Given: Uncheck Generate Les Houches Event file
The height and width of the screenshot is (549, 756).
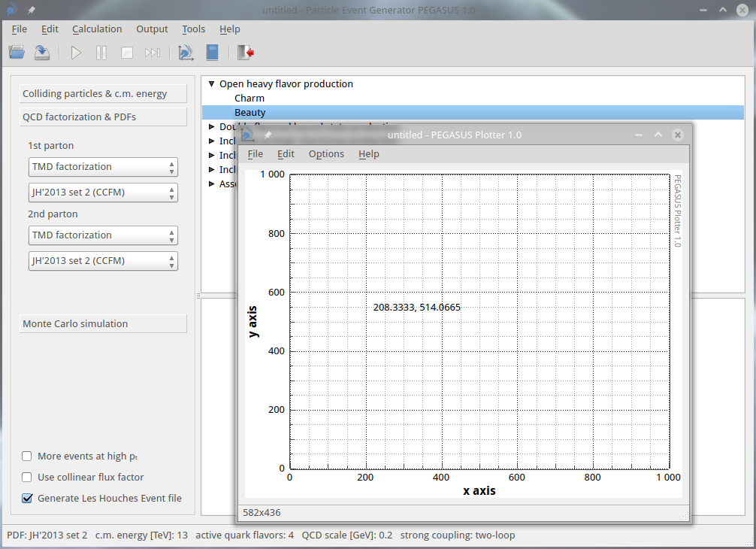Looking at the screenshot, I should tap(27, 498).
